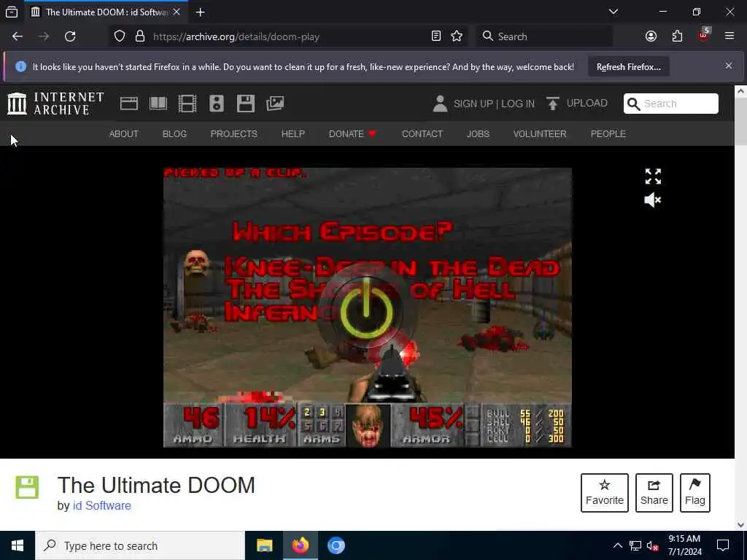Viewport: 747px width, 560px height.
Task: Click the Firefox toolbar Search field
Action: pyautogui.click(x=544, y=36)
